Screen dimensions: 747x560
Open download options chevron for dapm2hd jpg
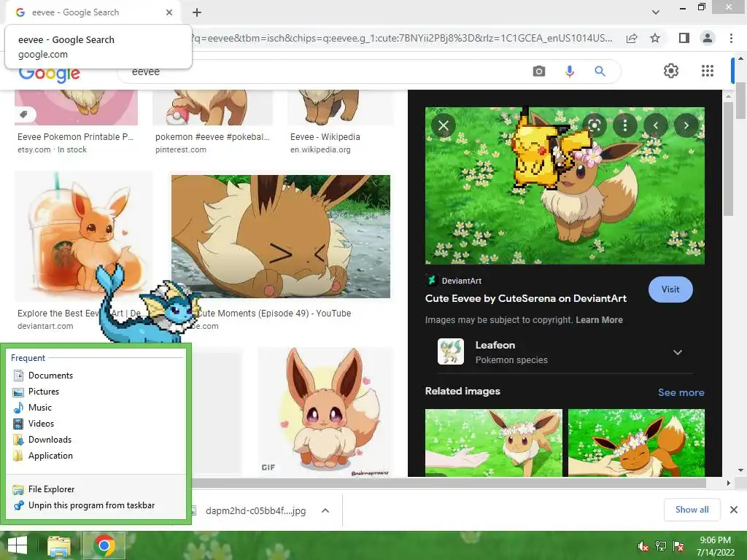[325, 510]
